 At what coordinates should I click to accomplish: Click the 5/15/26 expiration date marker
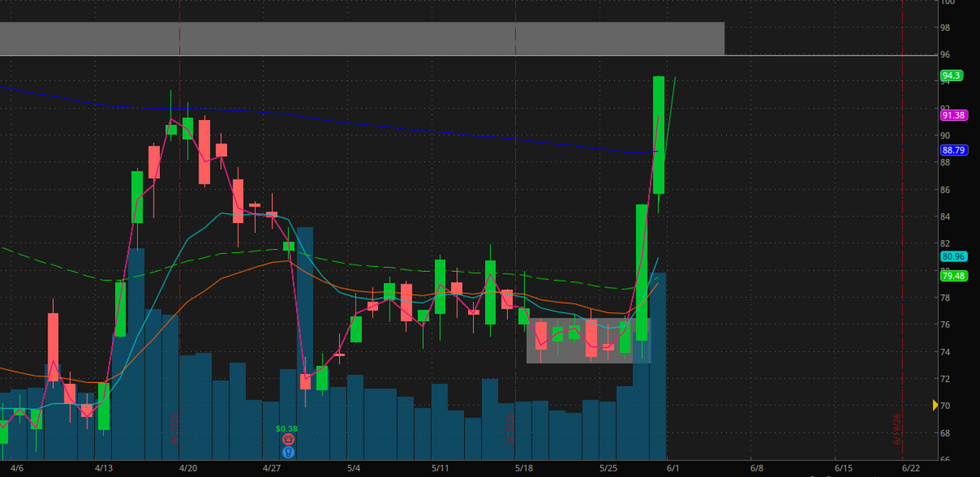coord(510,429)
